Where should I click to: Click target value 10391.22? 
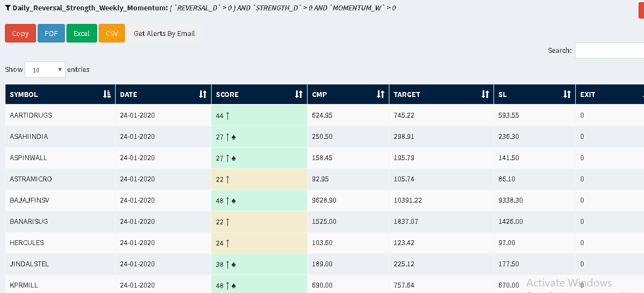coord(408,200)
